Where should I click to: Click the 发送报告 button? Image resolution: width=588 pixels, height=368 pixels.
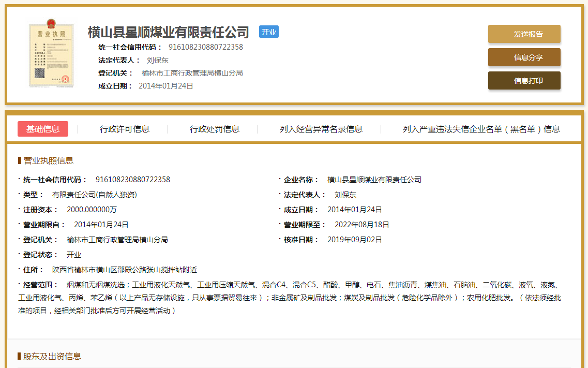pos(524,34)
